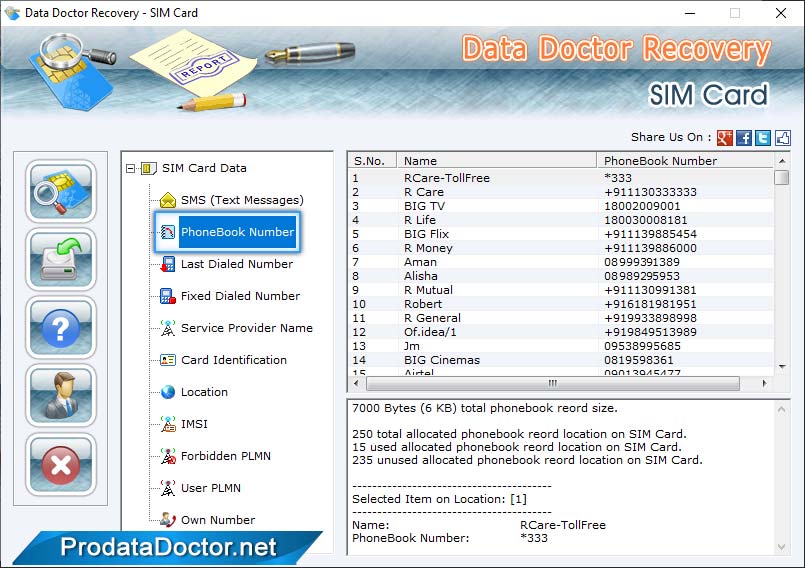Click the User PLMN tower icon

[x=168, y=488]
